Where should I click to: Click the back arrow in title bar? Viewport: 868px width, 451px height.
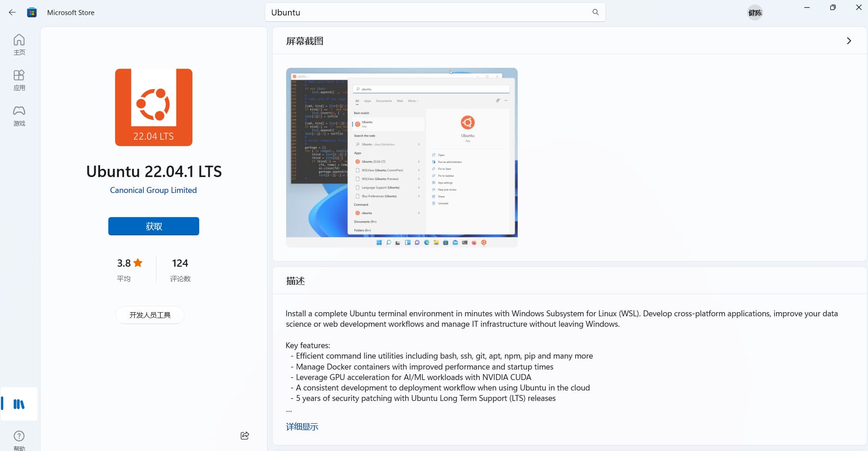[12, 12]
